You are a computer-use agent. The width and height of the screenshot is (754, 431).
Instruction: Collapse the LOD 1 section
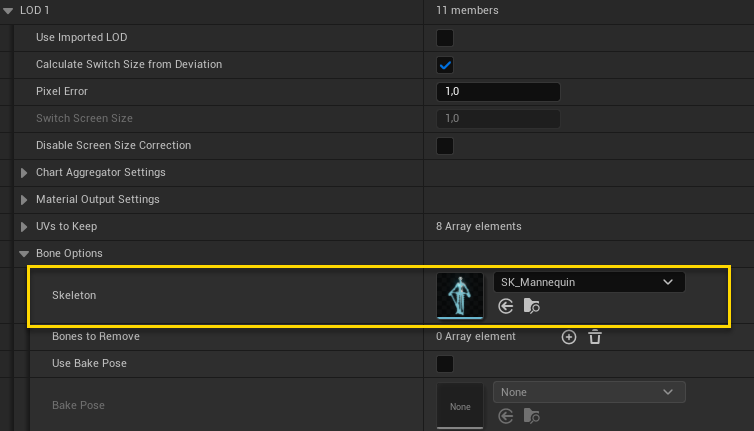[10, 11]
